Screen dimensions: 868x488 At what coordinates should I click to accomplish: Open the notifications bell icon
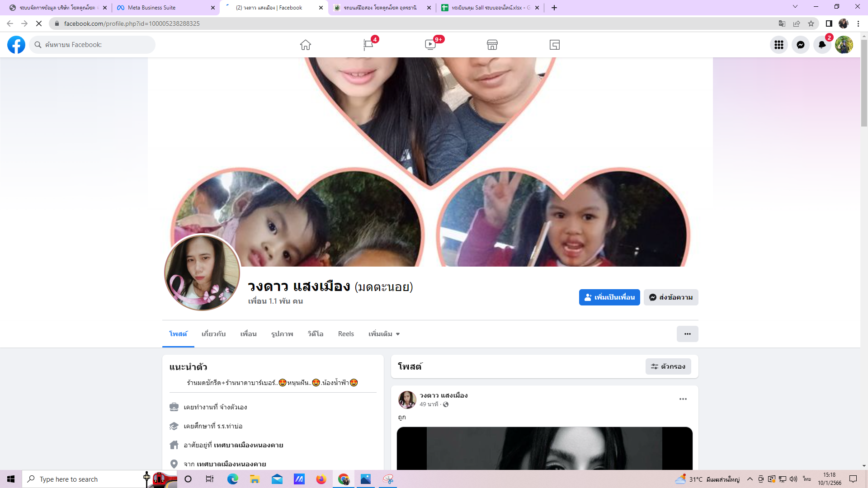point(822,45)
